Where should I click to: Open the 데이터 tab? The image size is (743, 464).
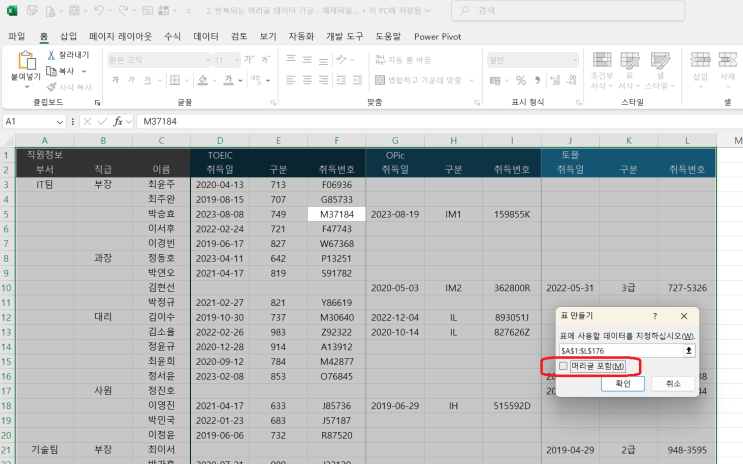[206, 36]
